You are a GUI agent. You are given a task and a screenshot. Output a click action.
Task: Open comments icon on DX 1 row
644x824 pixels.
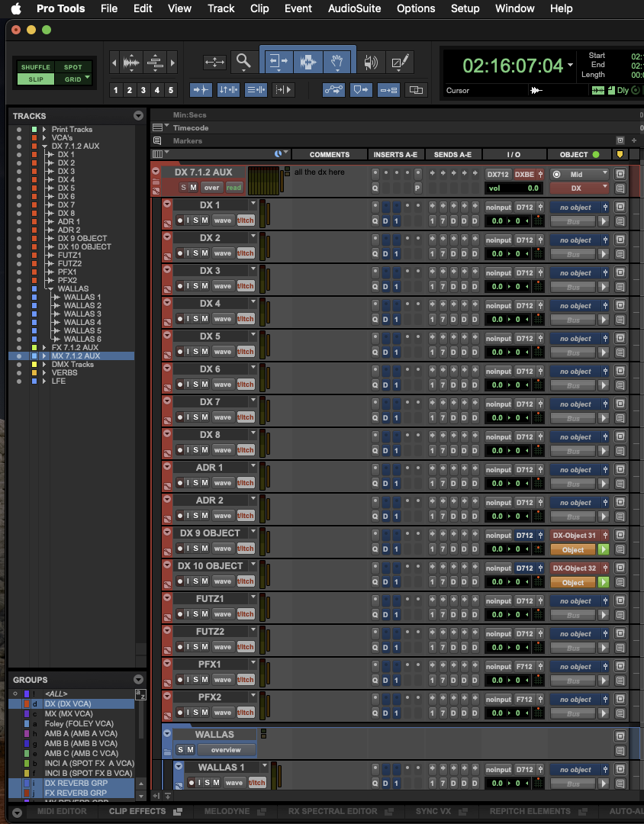tap(620, 222)
